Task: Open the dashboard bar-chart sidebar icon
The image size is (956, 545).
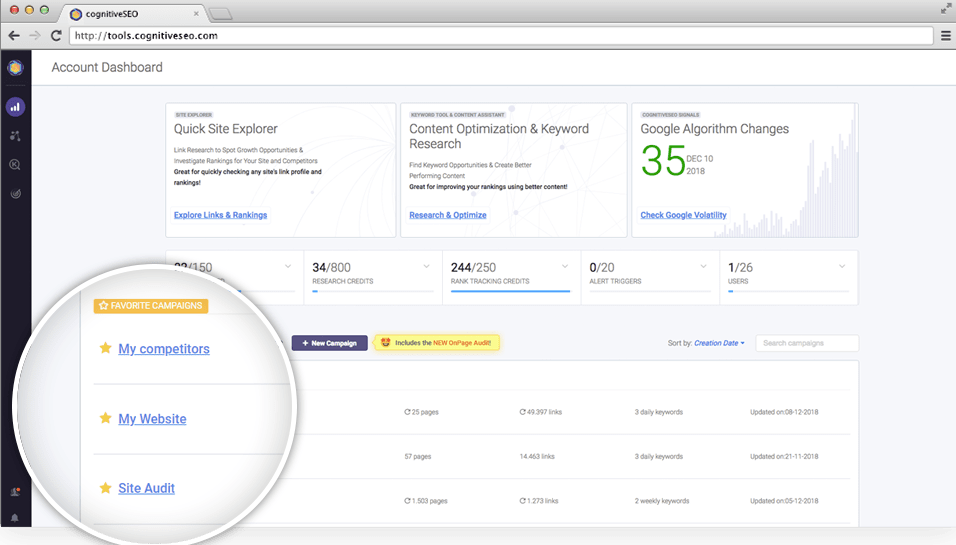Action: 15,107
